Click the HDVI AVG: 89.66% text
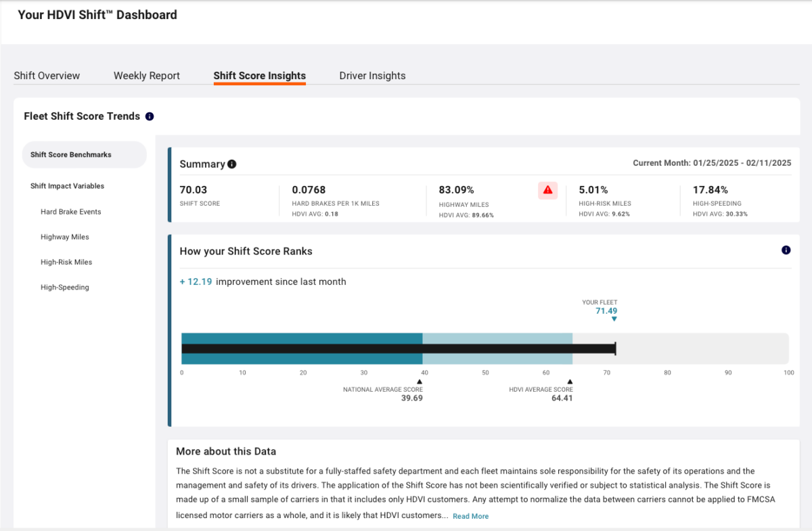Screen dimensions: 812x531 tap(466, 214)
